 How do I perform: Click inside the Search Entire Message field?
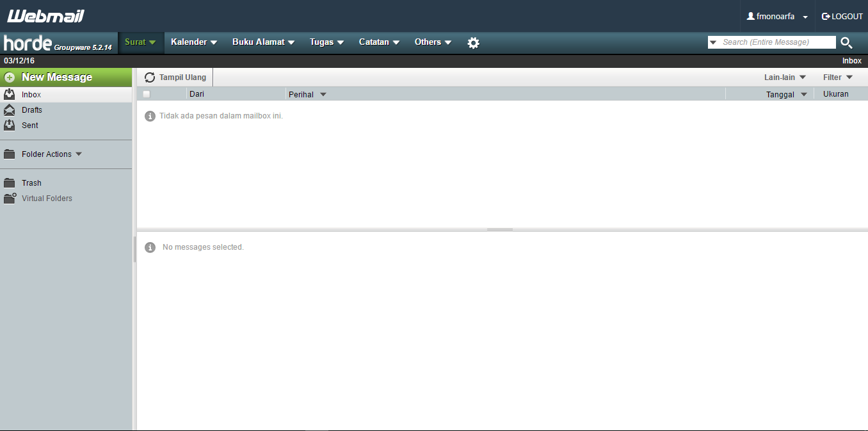771,42
